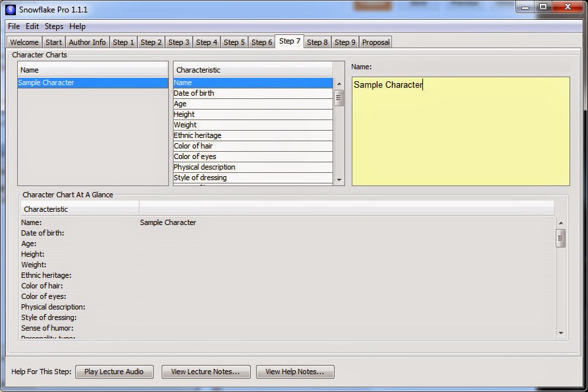Click the characteristic list scrollbar thumb
The width and height of the screenshot is (588, 392).
(339, 98)
